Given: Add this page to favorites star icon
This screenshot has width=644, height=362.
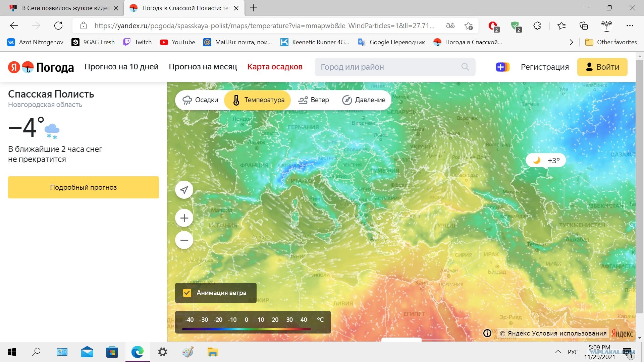Looking at the screenshot, I should coord(469,25).
